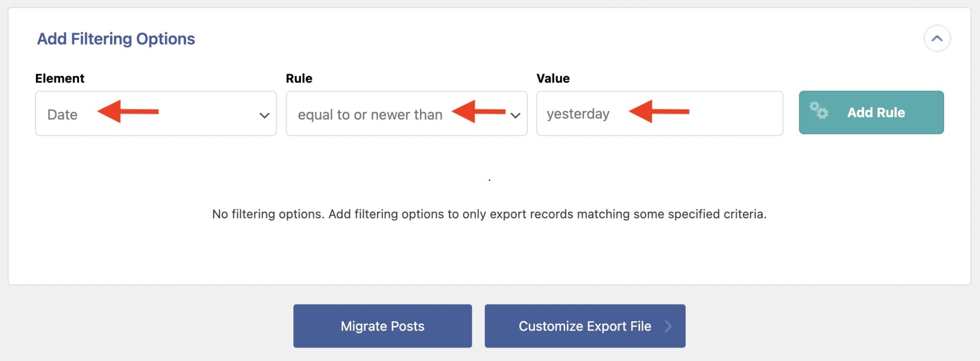
Task: Click equal to or newer than rule text
Action: tap(370, 114)
